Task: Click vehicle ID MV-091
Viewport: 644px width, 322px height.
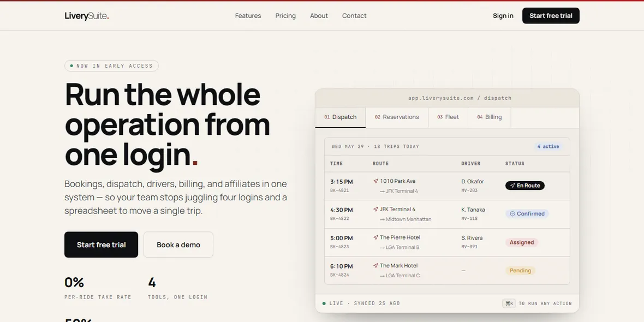Action: (469, 247)
